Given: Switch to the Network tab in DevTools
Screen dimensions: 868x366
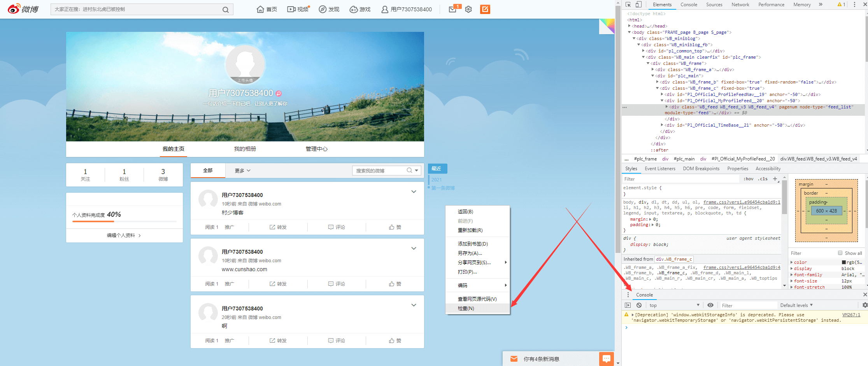Looking at the screenshot, I should click(x=740, y=5).
